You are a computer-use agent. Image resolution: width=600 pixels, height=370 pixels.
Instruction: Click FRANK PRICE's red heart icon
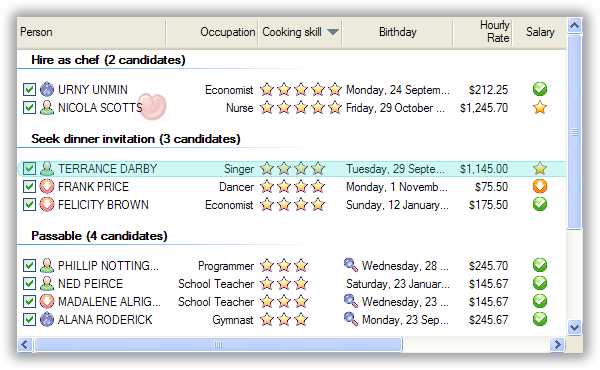point(47,187)
